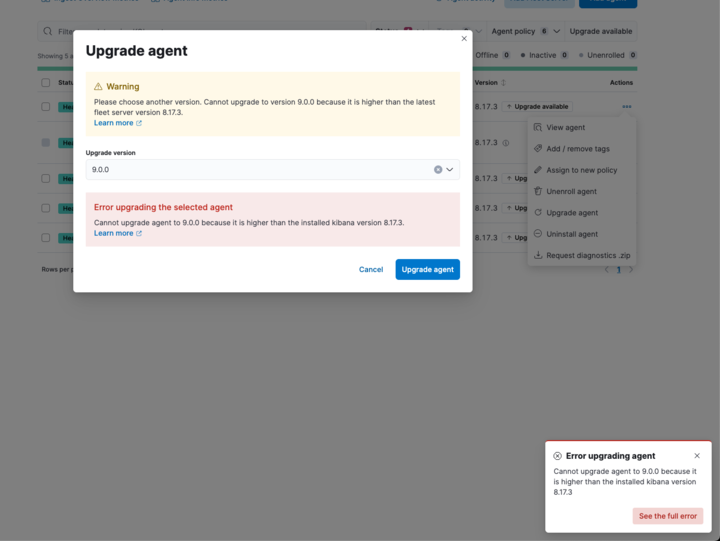Screen dimensions: 720x541
Task: Click the Unenroll agent trash icon
Action: point(538,191)
